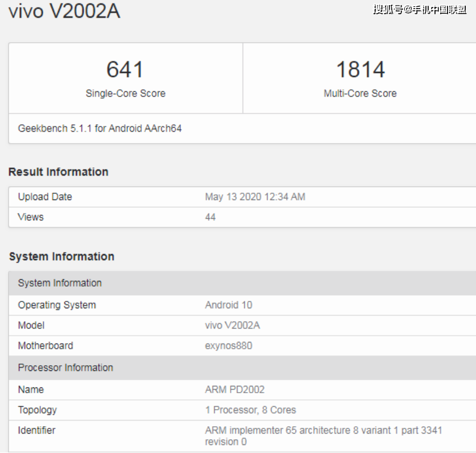
Task: Select the Upload Date row
Action: click(44, 197)
